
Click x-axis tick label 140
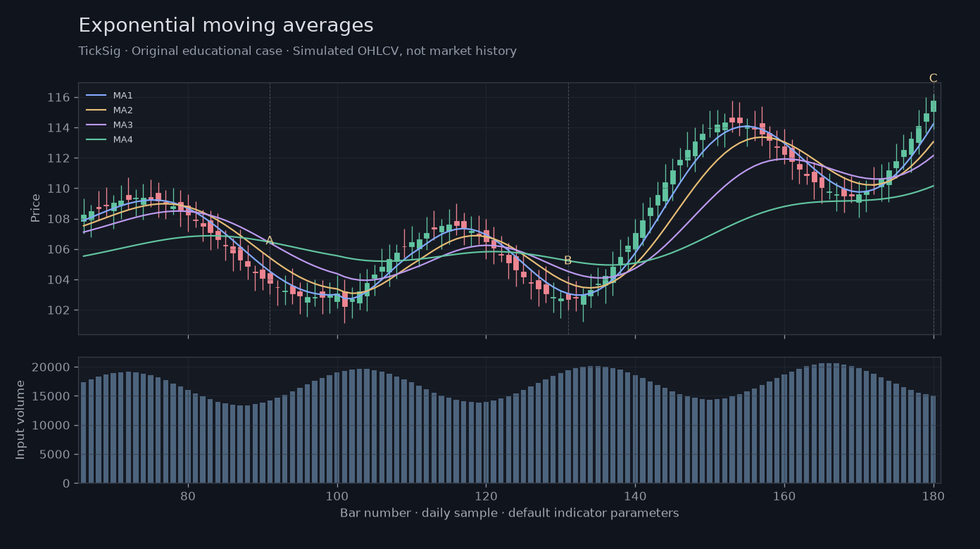tap(635, 495)
